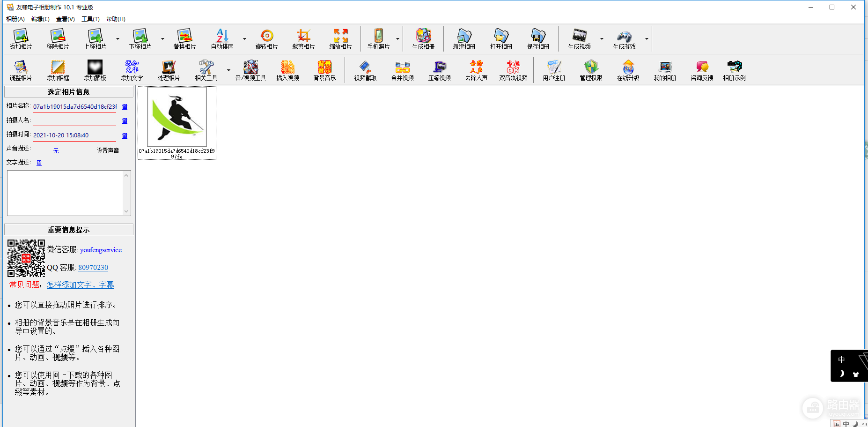868x427 pixels.
Task: Open the 相册(A) menu
Action: (15, 19)
